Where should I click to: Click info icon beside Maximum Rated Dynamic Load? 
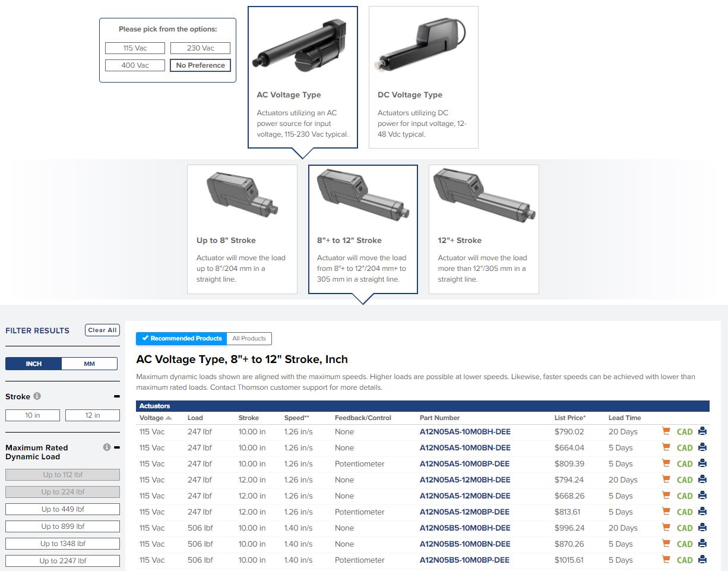click(107, 447)
